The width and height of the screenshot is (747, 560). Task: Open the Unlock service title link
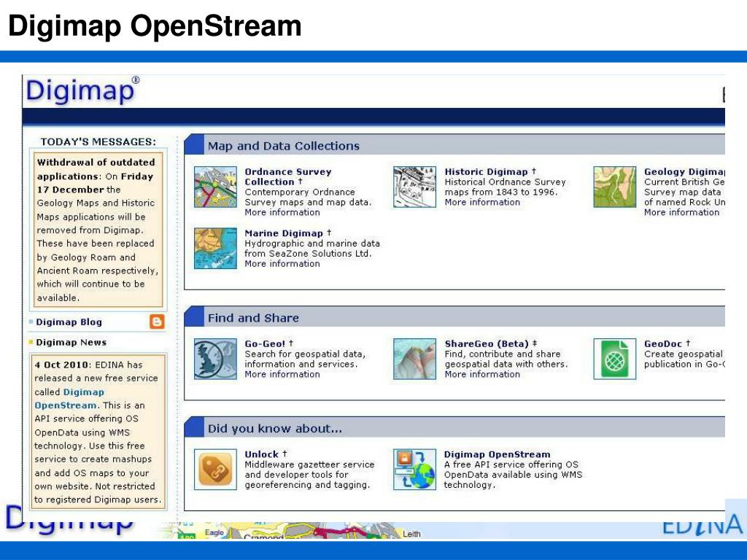[x=261, y=454]
